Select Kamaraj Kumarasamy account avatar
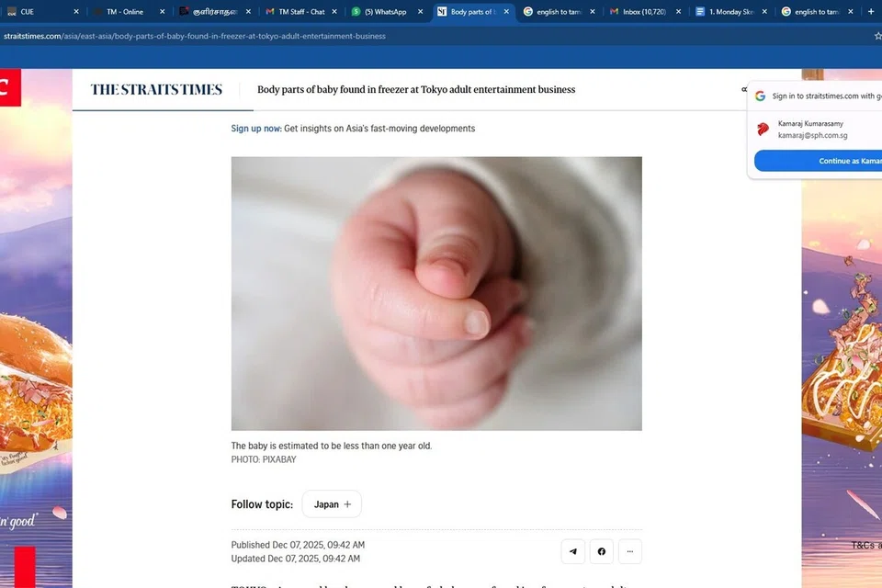The width and height of the screenshot is (882, 588). pos(763,129)
